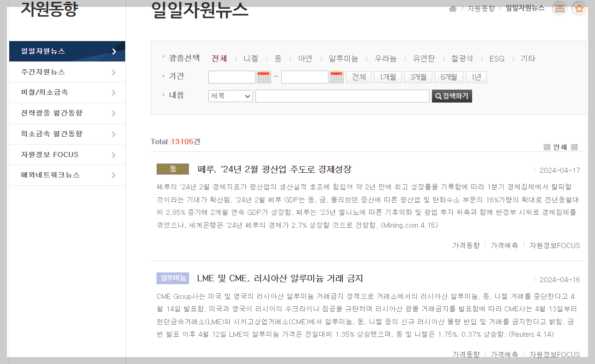Select ESG filter
The image size is (595, 364).
point(497,59)
